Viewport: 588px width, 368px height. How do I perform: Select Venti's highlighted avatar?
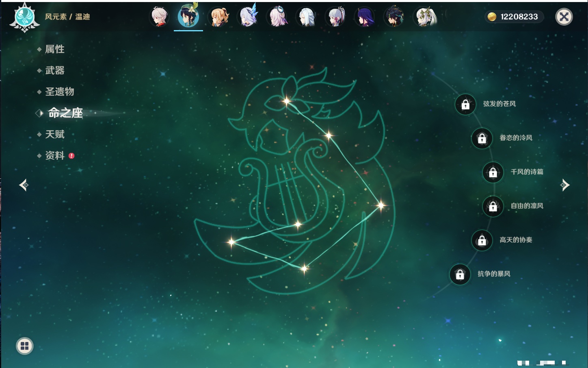(x=188, y=16)
